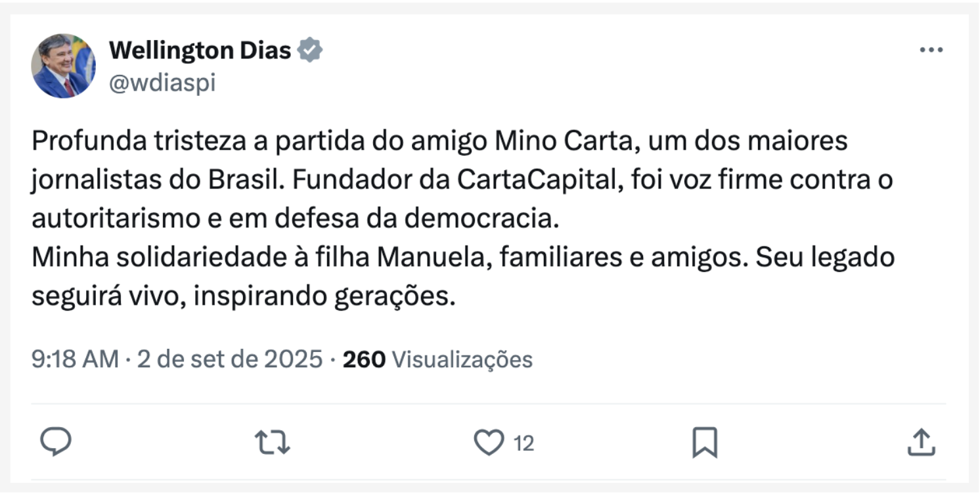Click the reply speech bubble icon
The image size is (980, 494).
click(56, 442)
